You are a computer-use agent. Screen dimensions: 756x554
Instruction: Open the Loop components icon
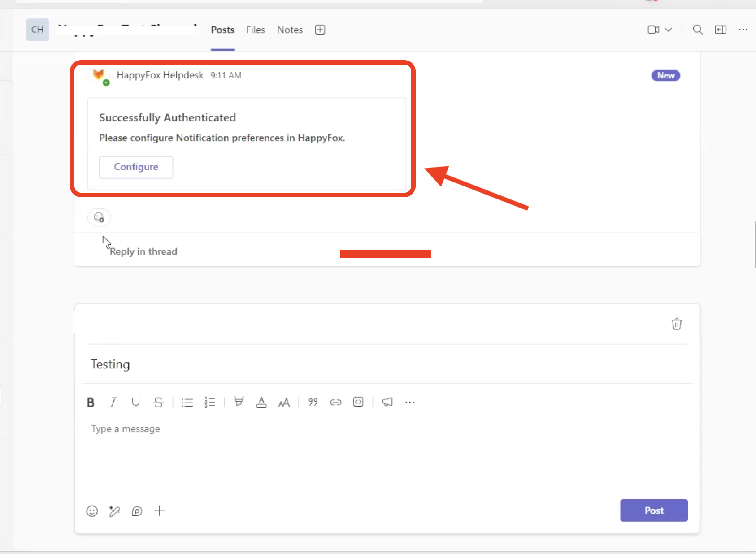(x=137, y=511)
